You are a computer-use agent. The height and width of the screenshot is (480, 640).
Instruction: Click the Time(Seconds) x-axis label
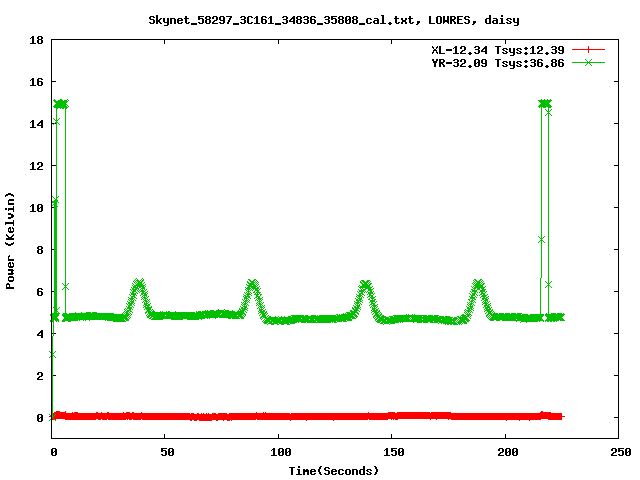[x=333, y=471]
